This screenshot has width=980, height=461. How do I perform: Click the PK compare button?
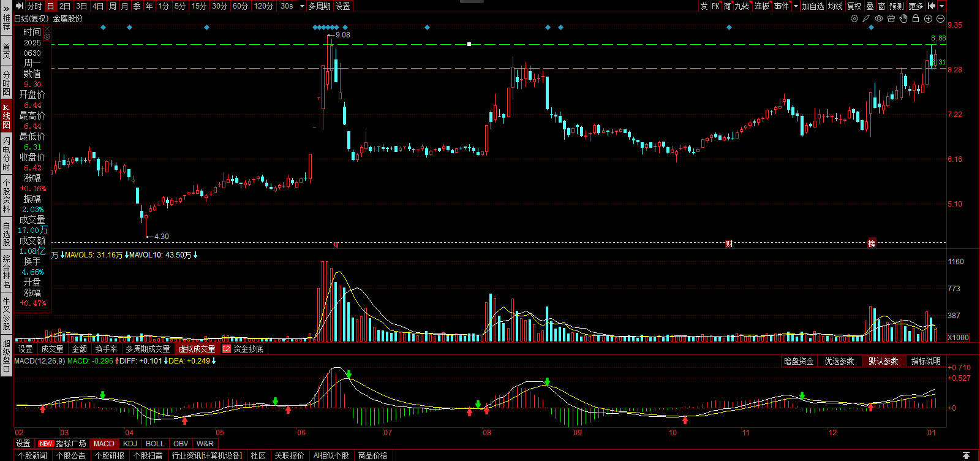click(715, 6)
